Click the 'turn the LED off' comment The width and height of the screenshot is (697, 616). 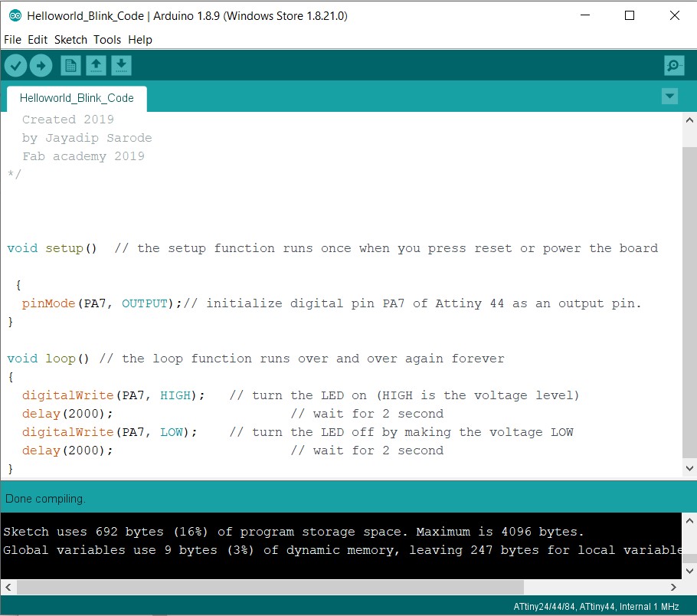(401, 432)
